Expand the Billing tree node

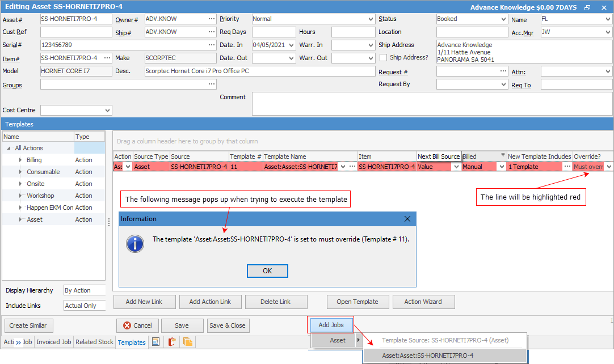tap(20, 160)
